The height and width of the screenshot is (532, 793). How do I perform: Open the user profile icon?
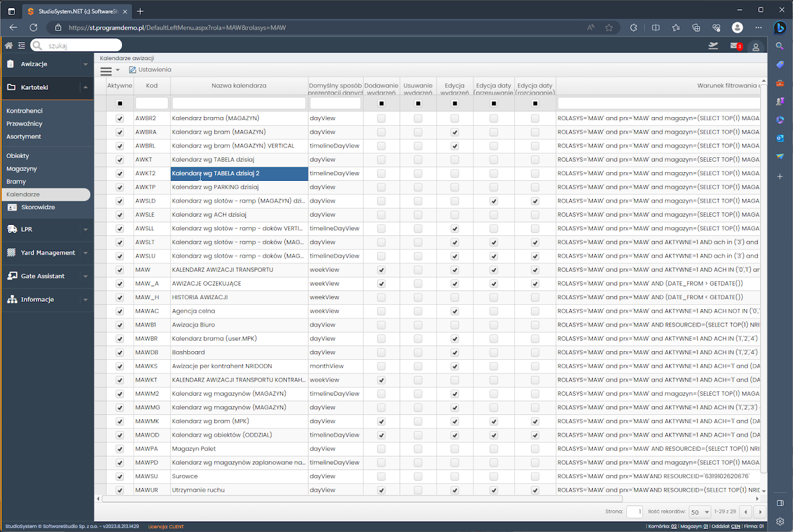point(755,46)
